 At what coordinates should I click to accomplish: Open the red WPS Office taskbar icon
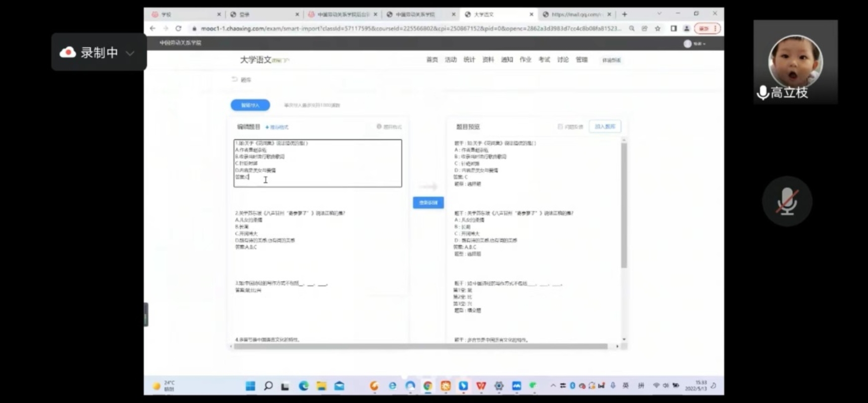click(x=481, y=386)
